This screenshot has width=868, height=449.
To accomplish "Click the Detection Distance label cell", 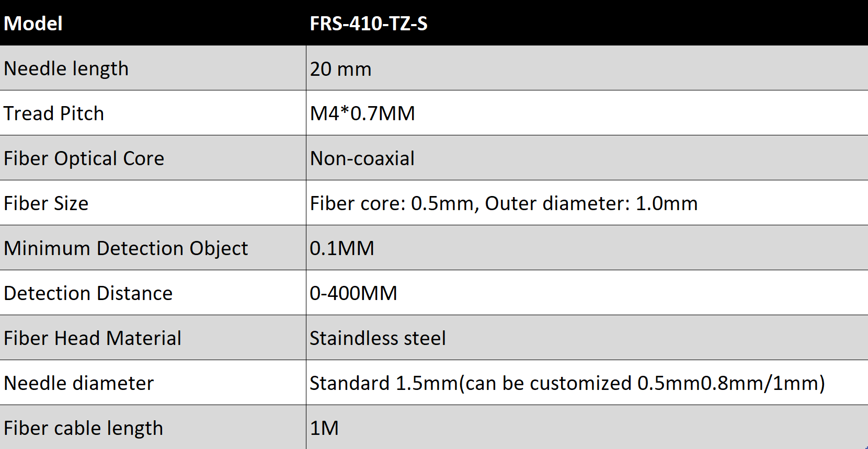I will click(x=153, y=293).
